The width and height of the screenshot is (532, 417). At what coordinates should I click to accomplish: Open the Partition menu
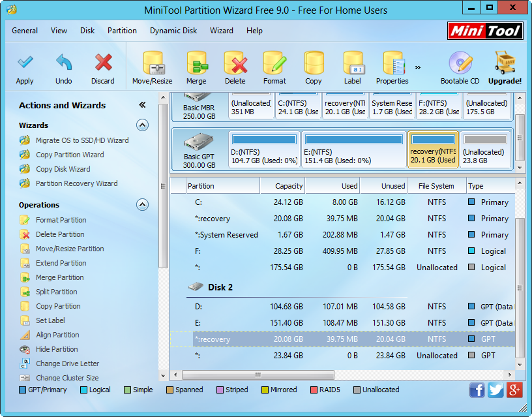pos(122,31)
